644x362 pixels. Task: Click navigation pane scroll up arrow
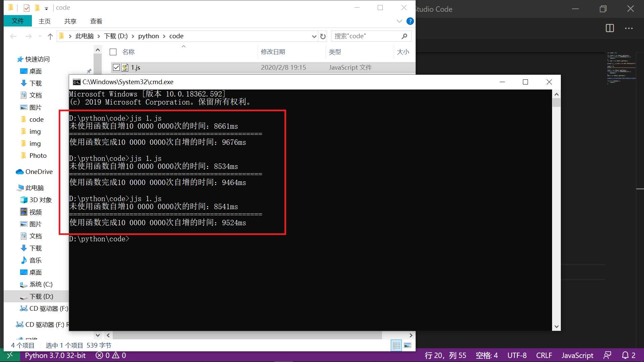click(x=98, y=50)
